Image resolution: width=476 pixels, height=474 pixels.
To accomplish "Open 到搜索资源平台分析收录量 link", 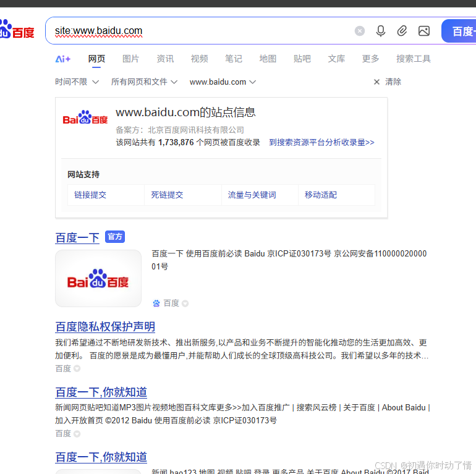I will point(322,142).
